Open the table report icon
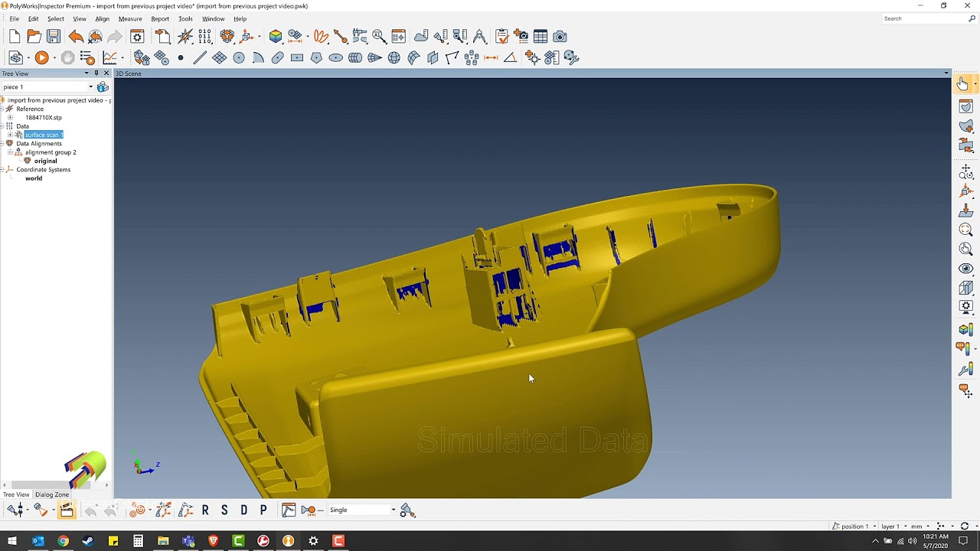 coord(541,36)
